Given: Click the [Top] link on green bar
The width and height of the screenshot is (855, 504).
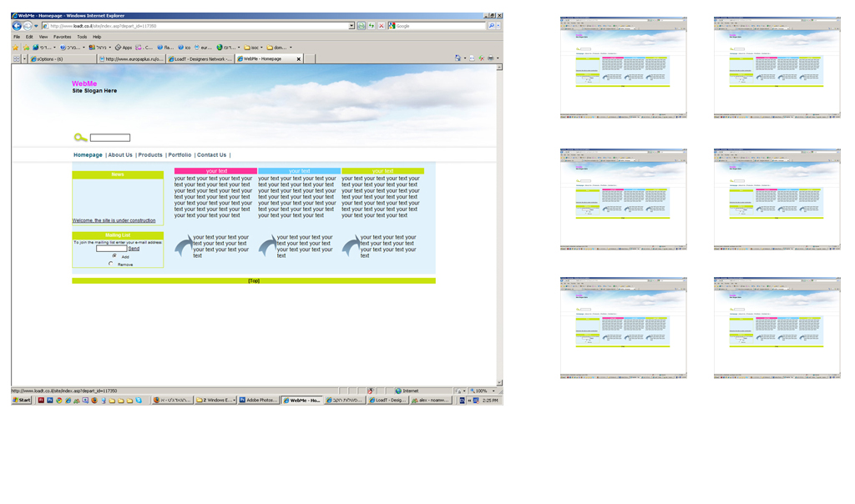Looking at the screenshot, I should tap(254, 281).
